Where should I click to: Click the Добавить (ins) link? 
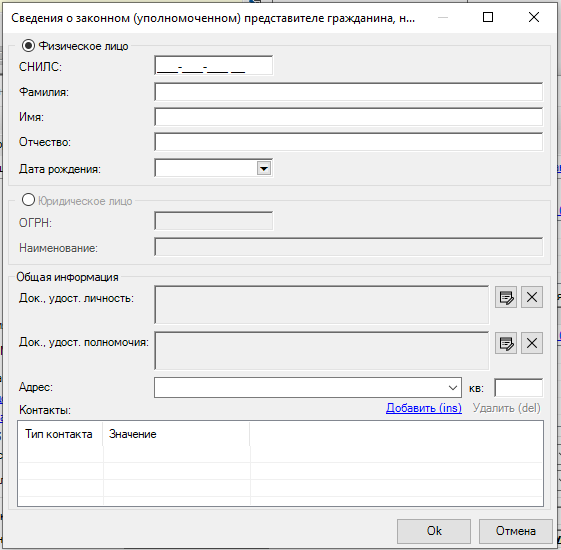coord(424,408)
